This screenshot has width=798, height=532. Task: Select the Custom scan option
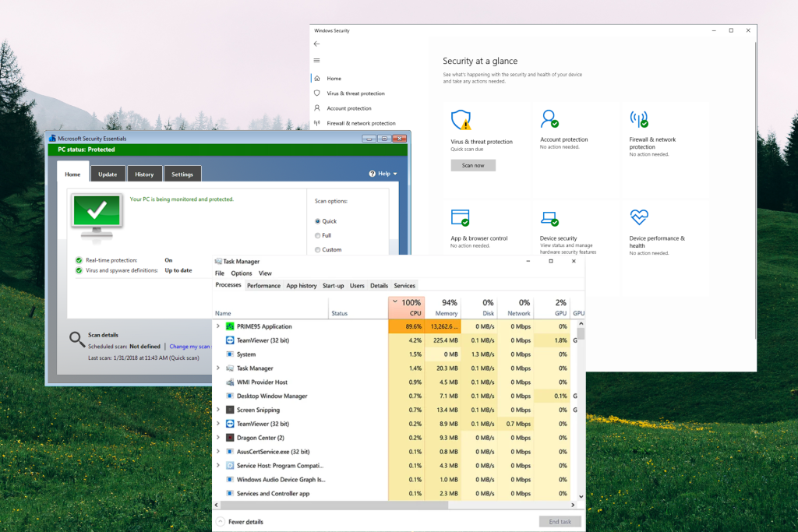click(318, 249)
